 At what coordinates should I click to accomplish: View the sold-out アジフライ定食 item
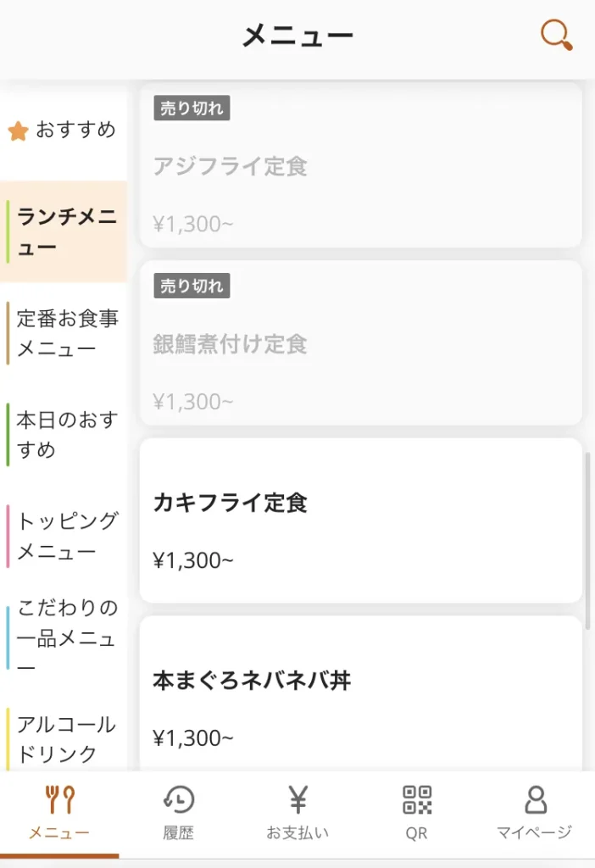[361, 166]
